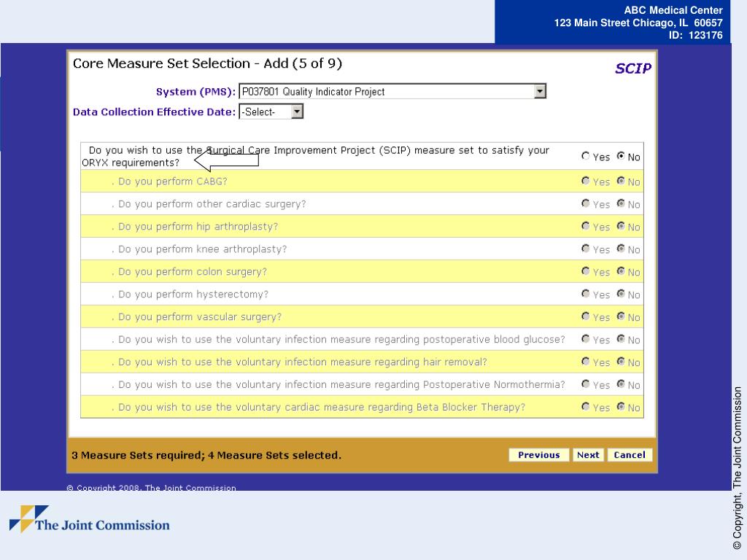747x560 pixels.
Task: Choose No for vascular surgery
Action: coord(621,316)
